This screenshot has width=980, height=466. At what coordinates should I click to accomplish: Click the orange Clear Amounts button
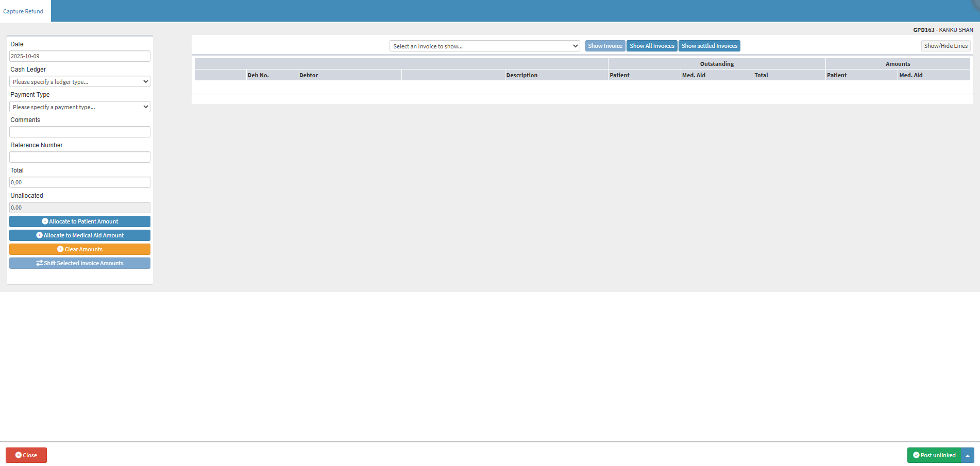(80, 249)
